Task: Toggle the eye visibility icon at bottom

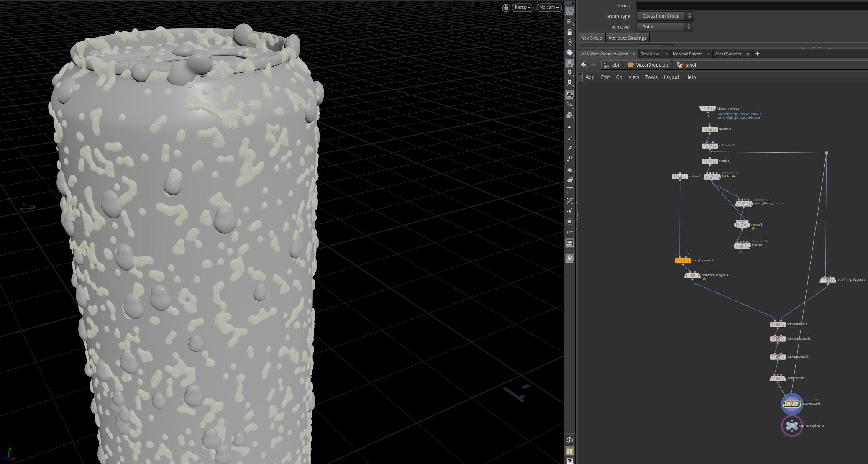Action: [570, 460]
